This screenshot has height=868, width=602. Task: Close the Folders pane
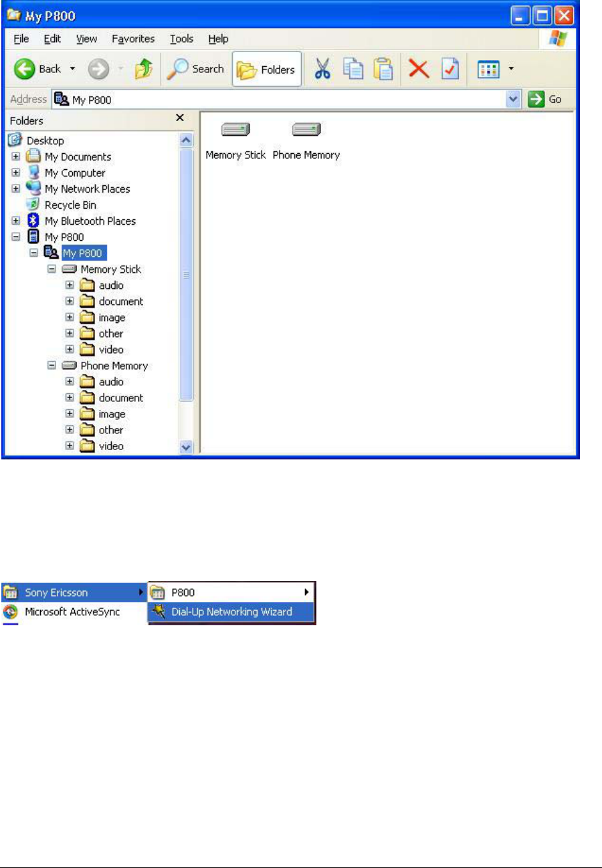coord(179,118)
